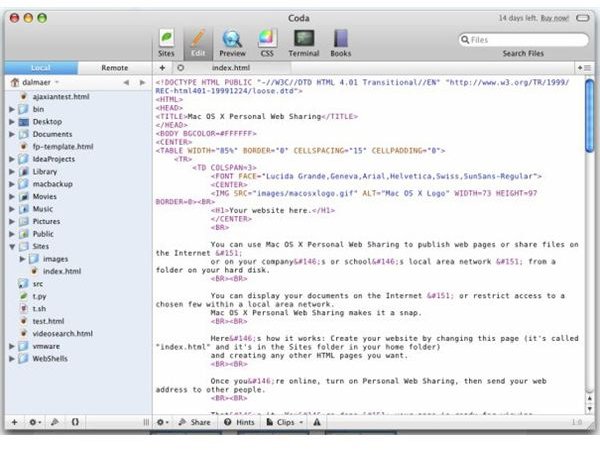Expand the IdeaProjects folder
This screenshot has width=600, height=450.
pyautogui.click(x=12, y=159)
